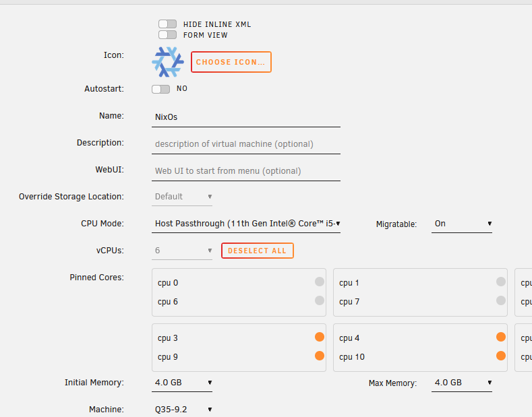Expand the Initial Memory dropdown
Screen dimensions: 532x417
click(182, 383)
